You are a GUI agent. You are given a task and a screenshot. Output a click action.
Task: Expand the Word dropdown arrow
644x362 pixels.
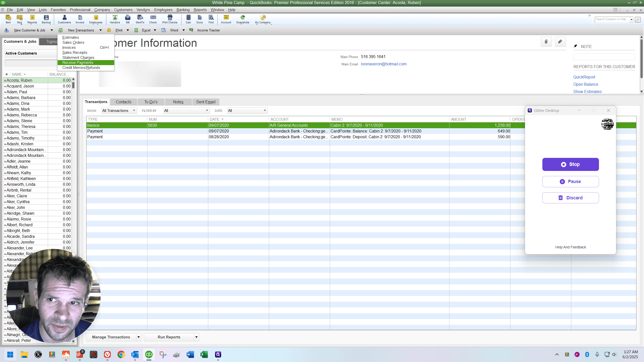click(184, 30)
